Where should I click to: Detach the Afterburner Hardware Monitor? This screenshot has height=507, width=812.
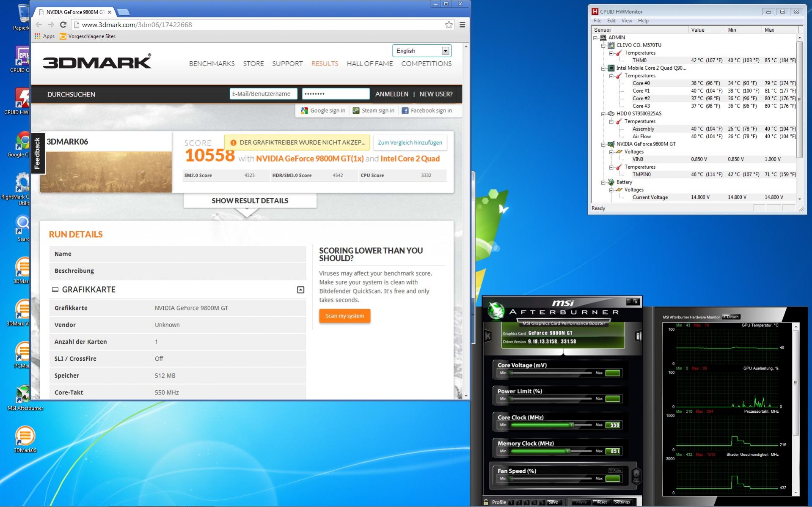(x=731, y=317)
